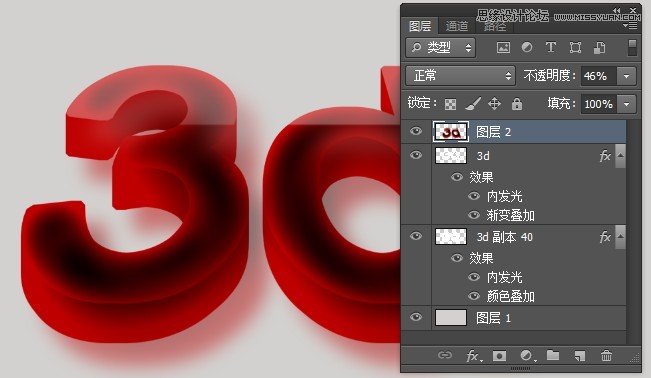Lock layer position

[494, 103]
